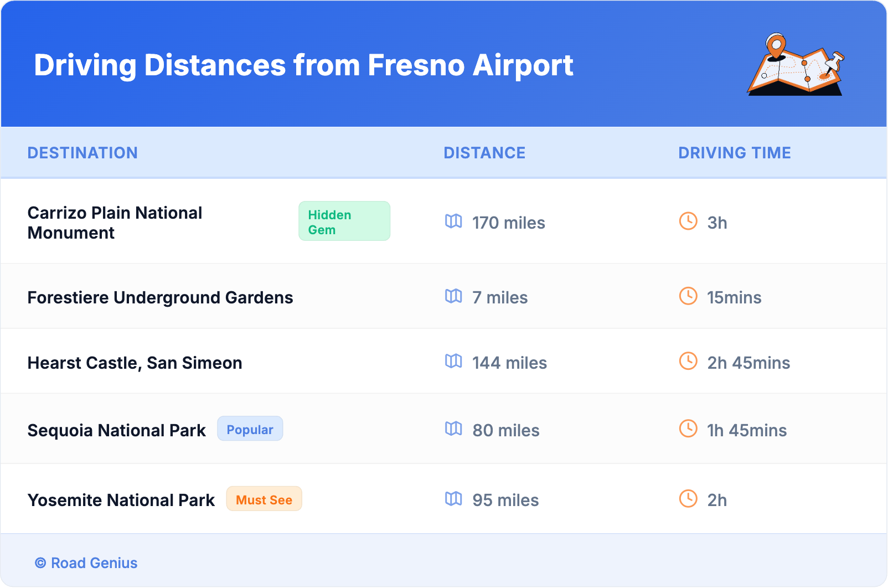
Task: Click the map icon beside 95 miles
Action: 453,499
